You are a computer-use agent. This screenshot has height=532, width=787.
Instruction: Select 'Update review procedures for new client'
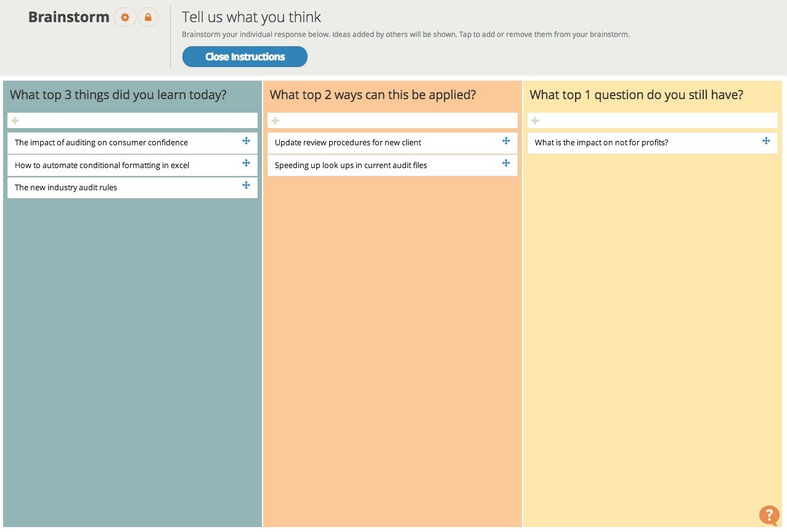coord(393,143)
